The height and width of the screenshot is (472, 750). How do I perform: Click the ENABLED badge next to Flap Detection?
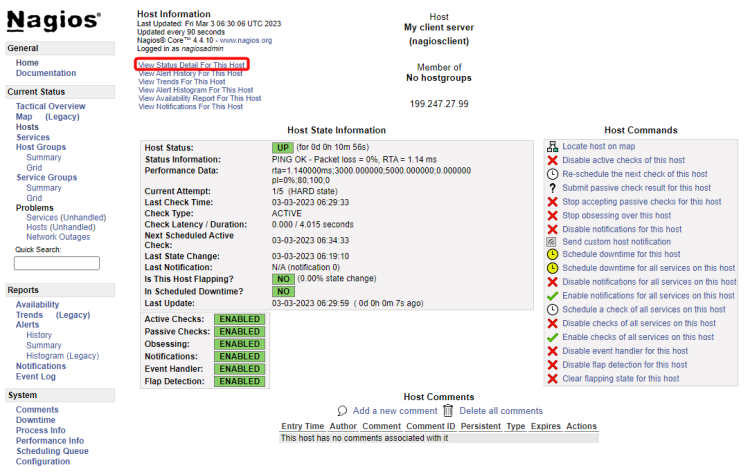(x=240, y=381)
